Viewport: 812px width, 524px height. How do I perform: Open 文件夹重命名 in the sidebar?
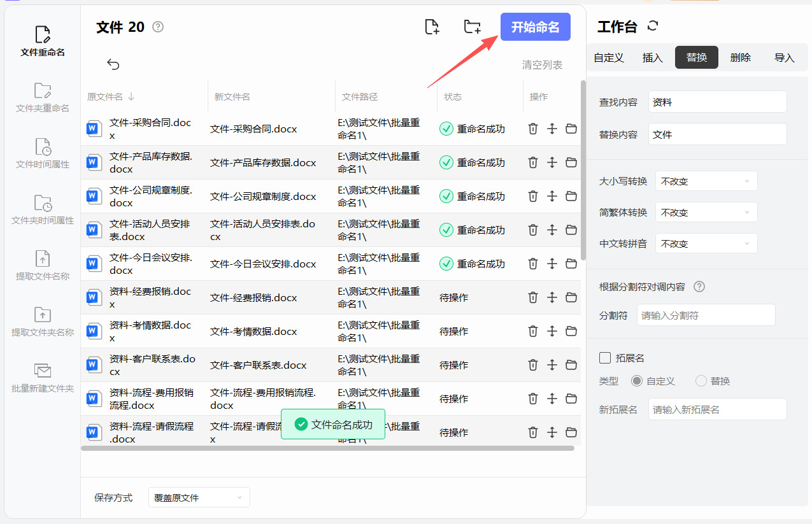coord(43,97)
